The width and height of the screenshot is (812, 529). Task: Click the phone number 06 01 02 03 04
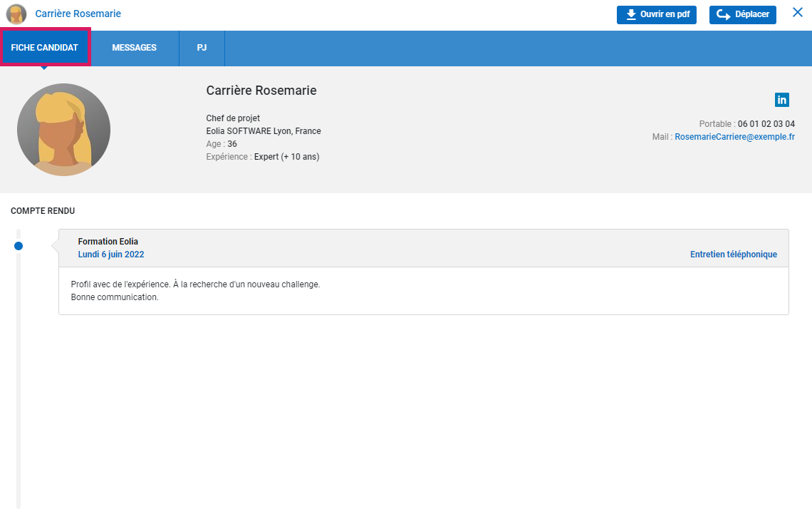(x=766, y=124)
